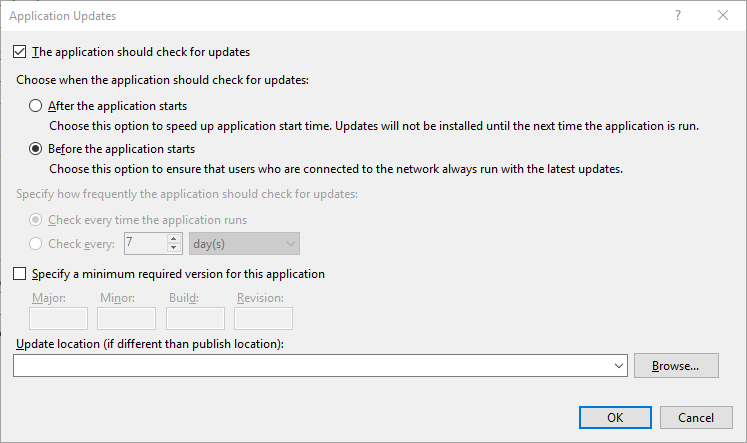
Task: Enable 'Specify a minimum required version' checkbox
Action: [x=20, y=273]
